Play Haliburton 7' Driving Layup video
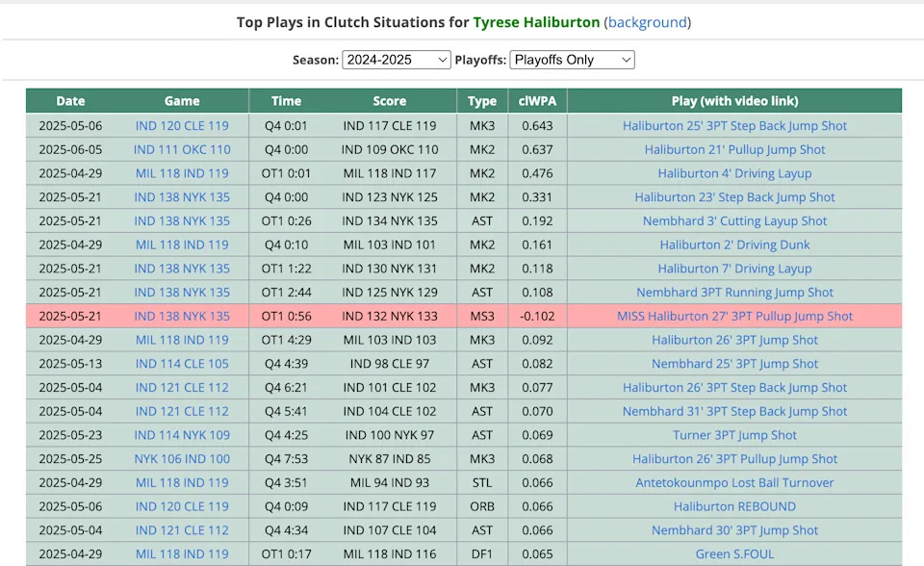924x566 pixels. (x=734, y=269)
